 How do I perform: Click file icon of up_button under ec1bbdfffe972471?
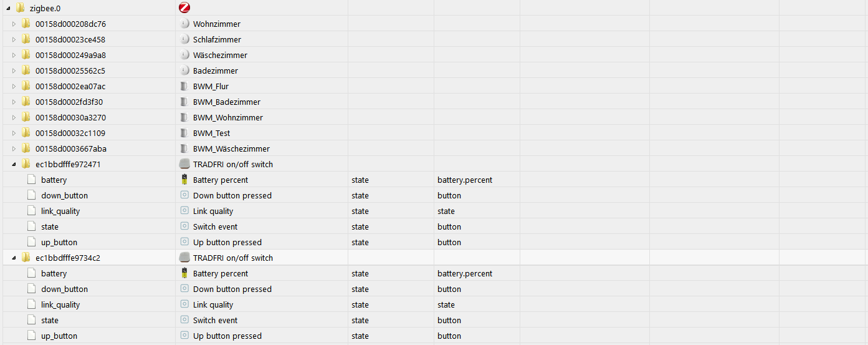(31, 242)
